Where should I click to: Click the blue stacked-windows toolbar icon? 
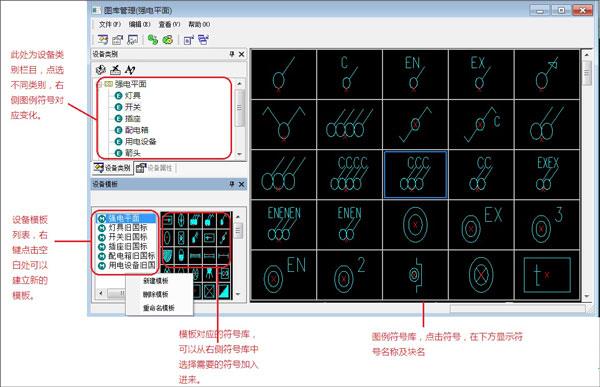coord(203,39)
